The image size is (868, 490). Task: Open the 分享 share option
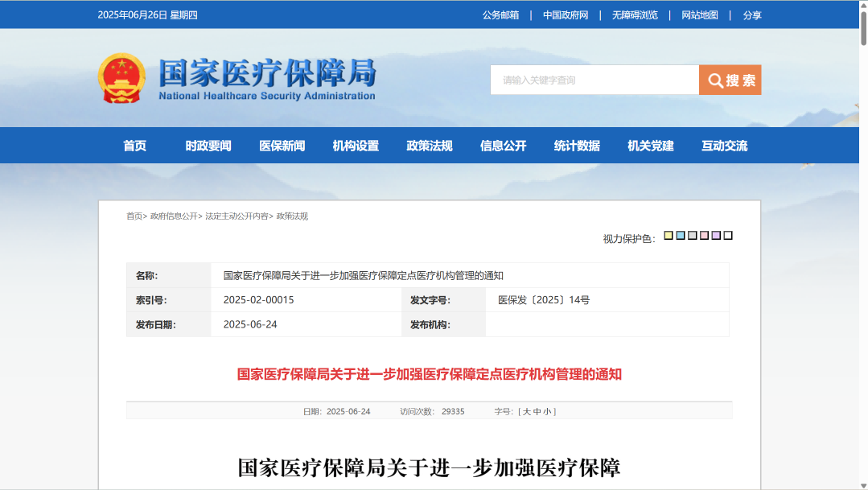tap(752, 15)
